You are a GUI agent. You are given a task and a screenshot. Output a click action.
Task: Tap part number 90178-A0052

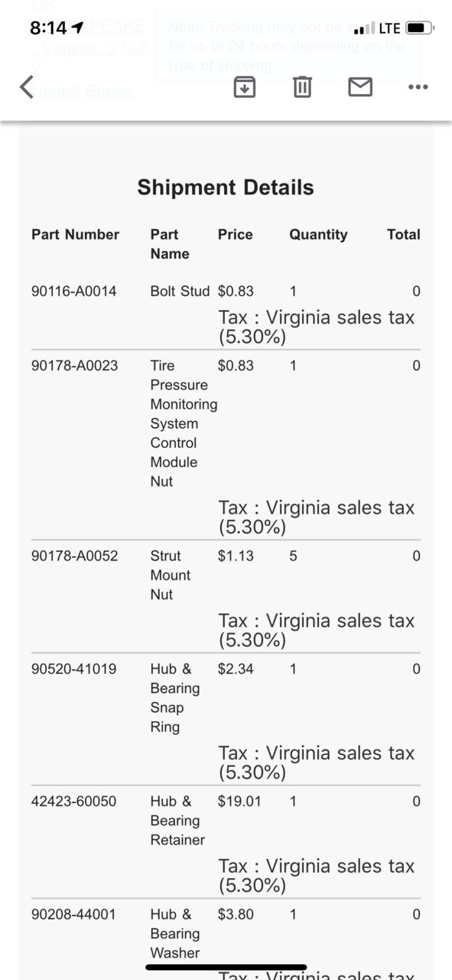[x=74, y=555]
